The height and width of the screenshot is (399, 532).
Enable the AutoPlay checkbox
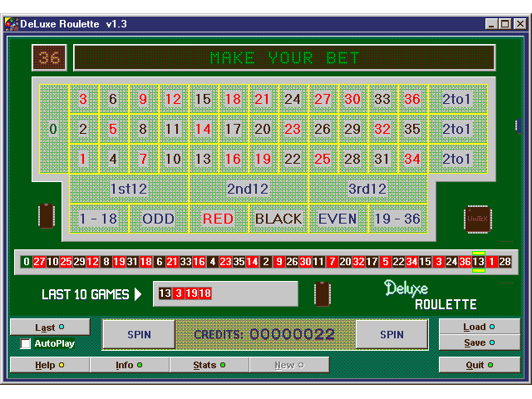coord(26,343)
